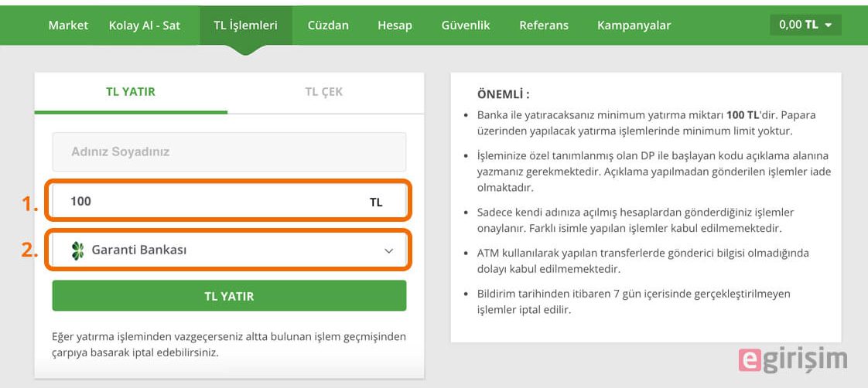
Task: Go to Kolay Al - Sat menu
Action: [x=145, y=26]
